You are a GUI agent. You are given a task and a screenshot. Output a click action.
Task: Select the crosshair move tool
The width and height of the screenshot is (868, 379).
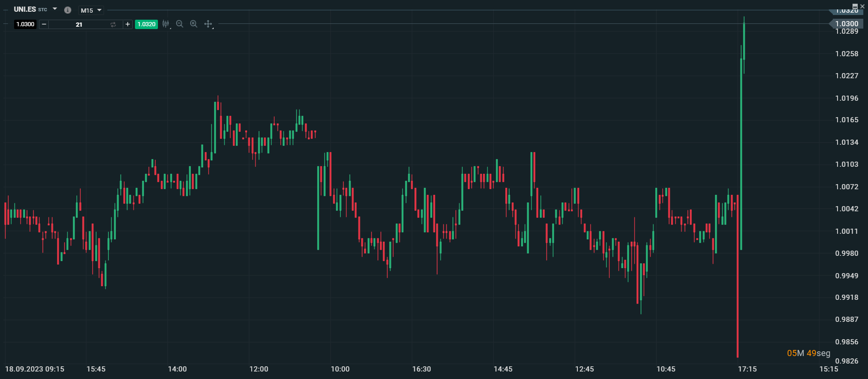[x=208, y=24]
